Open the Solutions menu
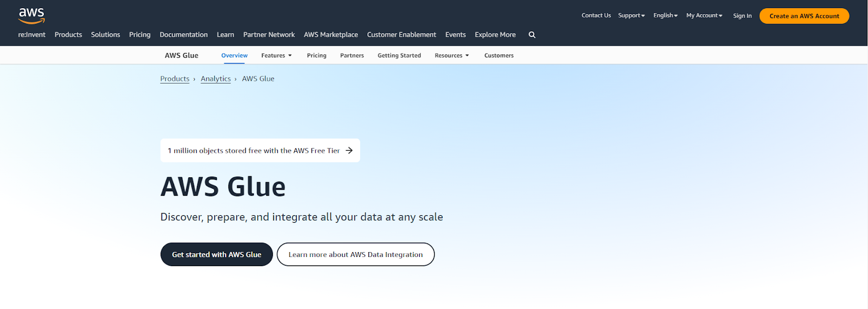 106,35
